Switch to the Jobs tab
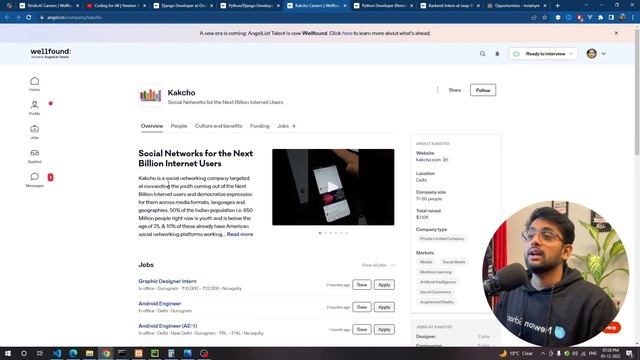Viewport: 640px width, 360px height. pos(286,126)
